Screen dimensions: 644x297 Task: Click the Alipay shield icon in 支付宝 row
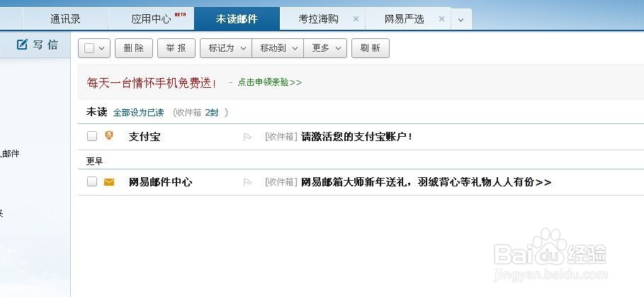109,135
